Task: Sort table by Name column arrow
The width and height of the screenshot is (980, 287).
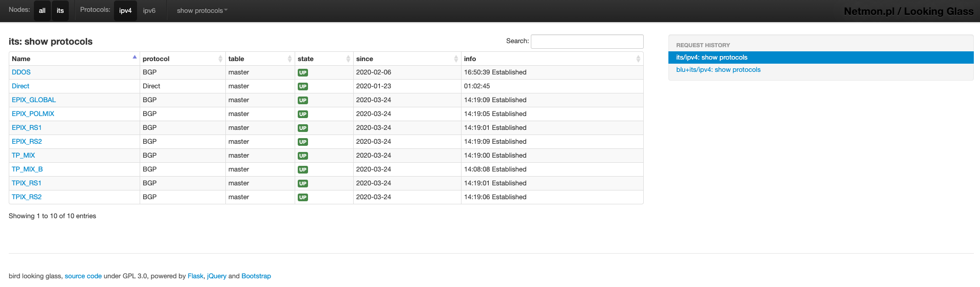Action: (134, 58)
